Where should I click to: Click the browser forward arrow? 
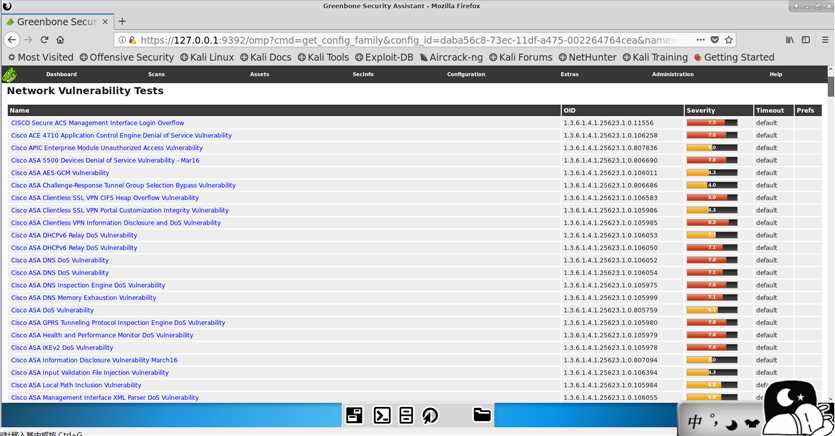28,40
